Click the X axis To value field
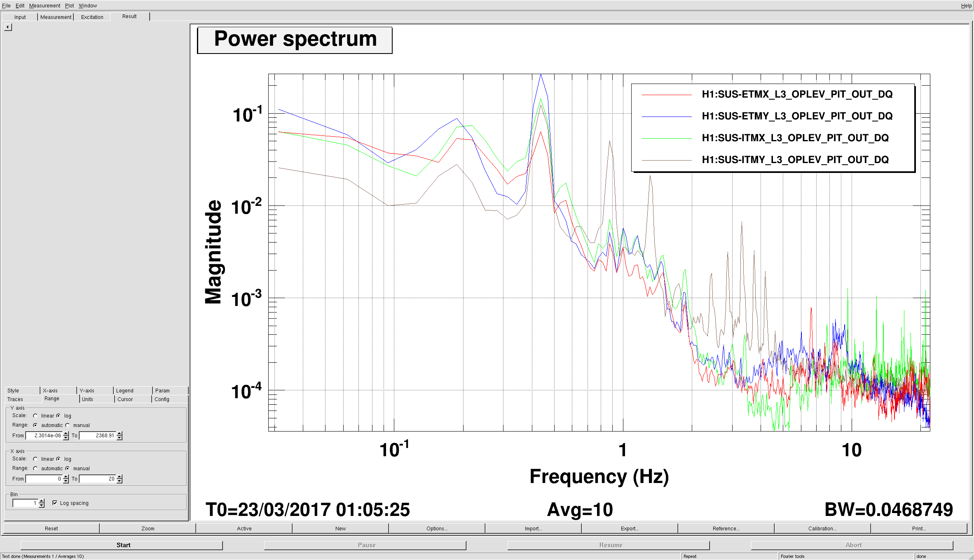 (x=98, y=478)
